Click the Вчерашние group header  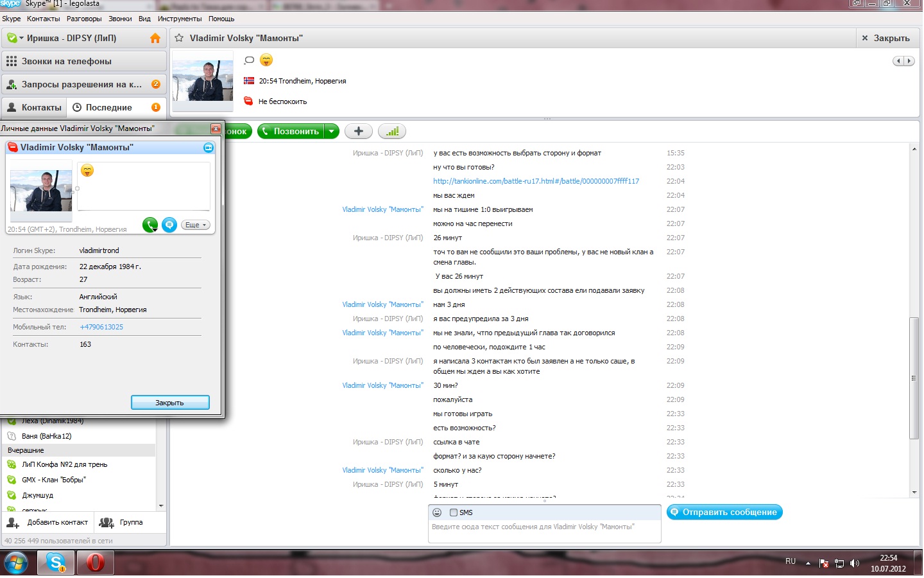80,450
